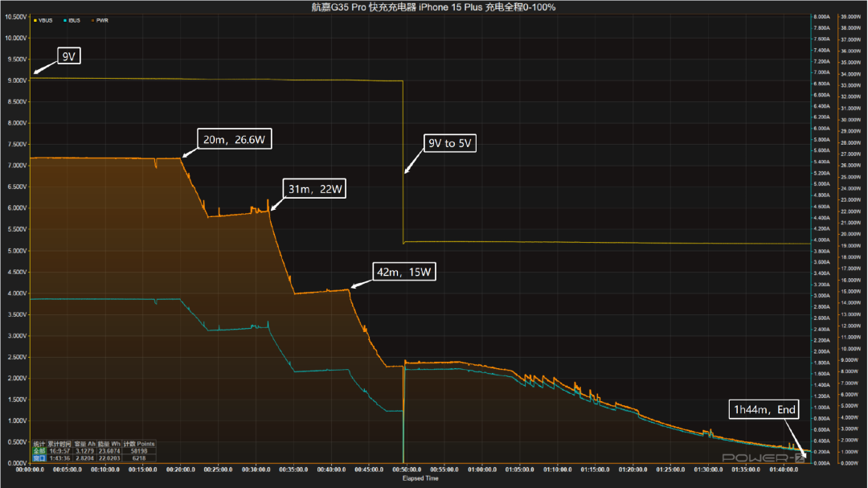Click the 30.000W power axis label
This screenshot has width=868, height=488.
pyautogui.click(x=851, y=121)
